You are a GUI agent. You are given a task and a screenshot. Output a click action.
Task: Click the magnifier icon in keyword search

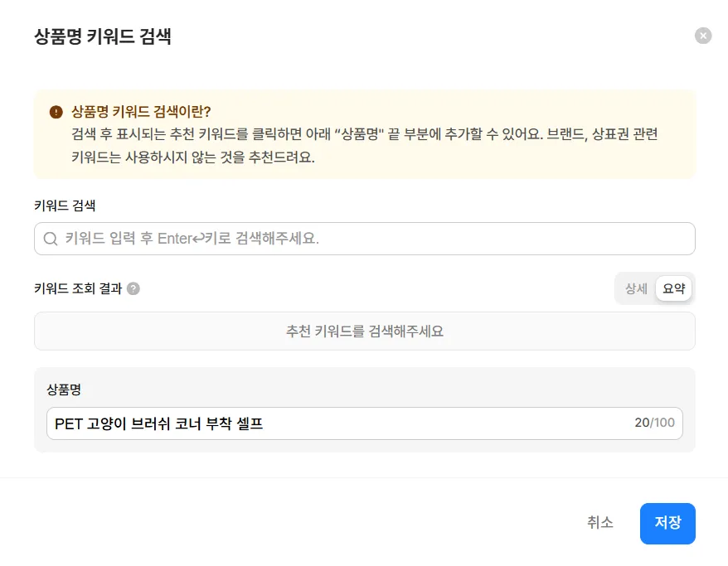point(50,239)
